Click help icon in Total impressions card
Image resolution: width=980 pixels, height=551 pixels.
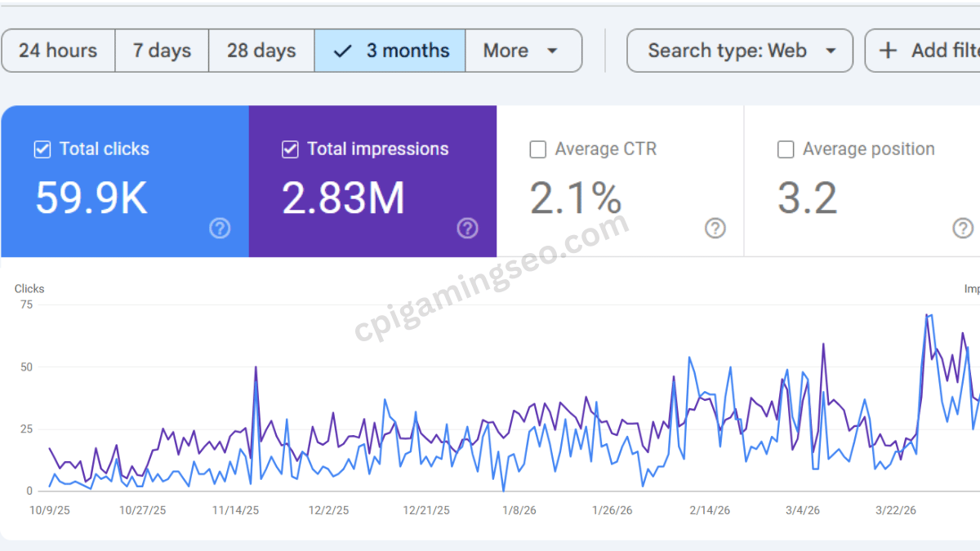tap(467, 229)
